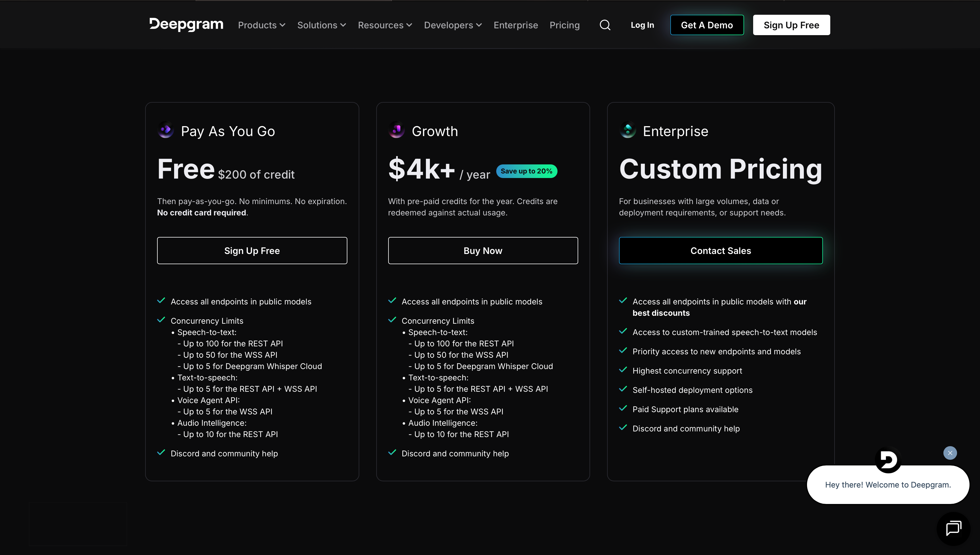Expand the Products dropdown menu
The image size is (980, 555).
pyautogui.click(x=261, y=25)
